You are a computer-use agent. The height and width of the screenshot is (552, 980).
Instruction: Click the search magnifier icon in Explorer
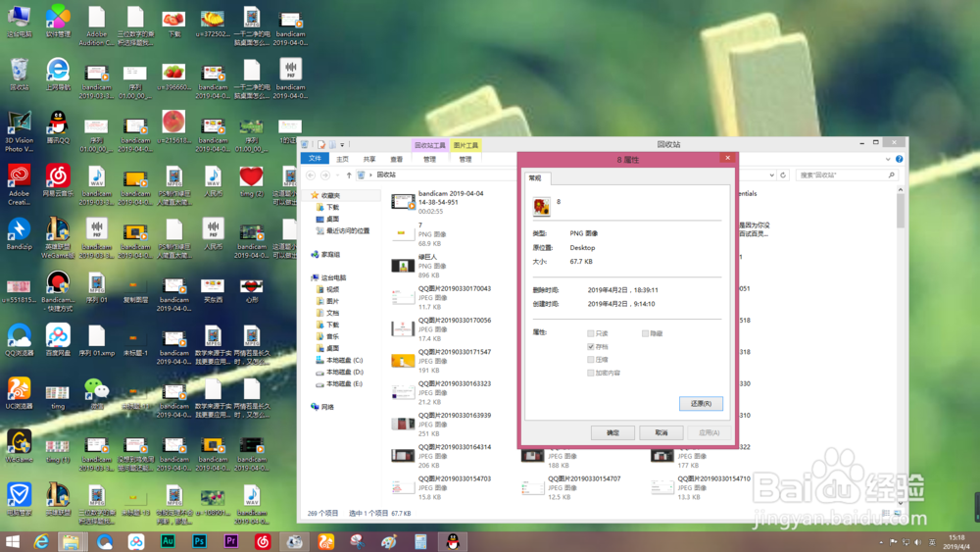pos(891,176)
